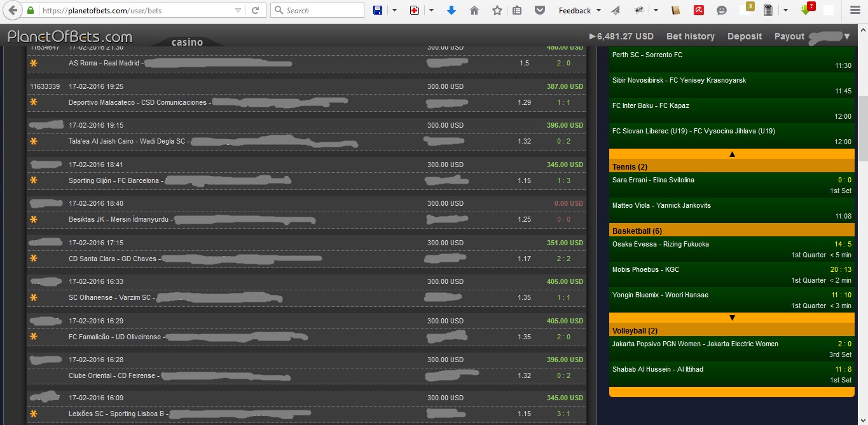
Task: Click the 6,481.27 USD account balance
Action: pyautogui.click(x=621, y=36)
